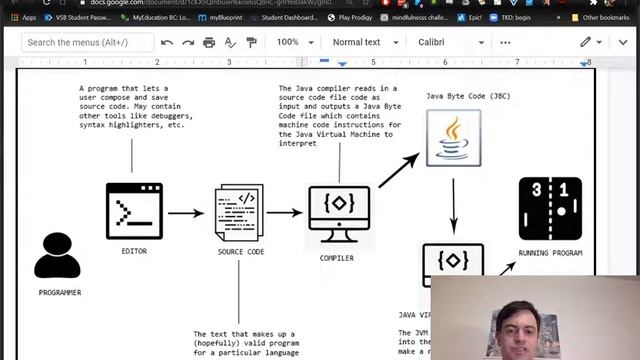
Task: Click the browser address bar URL
Action: (x=212, y=2)
